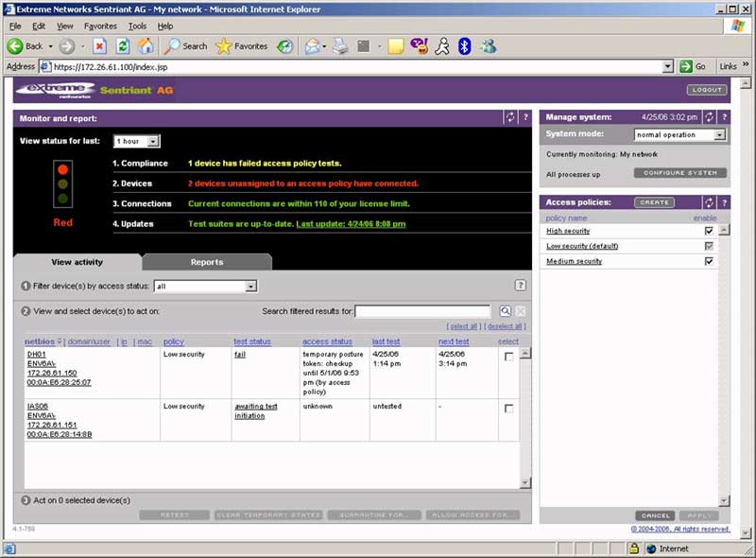Expand the Links toolbar chevron
This screenshot has width=756, height=558.
click(746, 64)
